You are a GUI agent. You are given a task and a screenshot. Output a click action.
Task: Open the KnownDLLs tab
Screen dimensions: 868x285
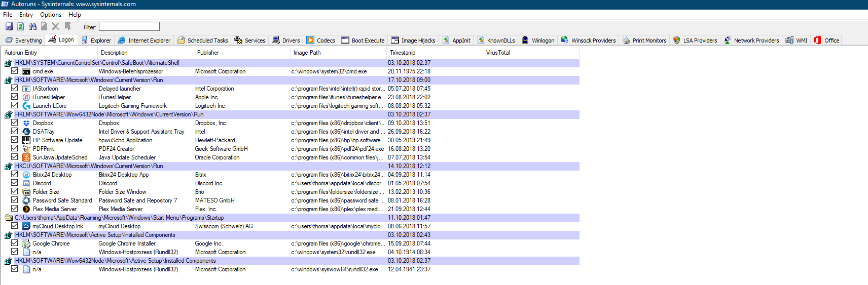496,40
